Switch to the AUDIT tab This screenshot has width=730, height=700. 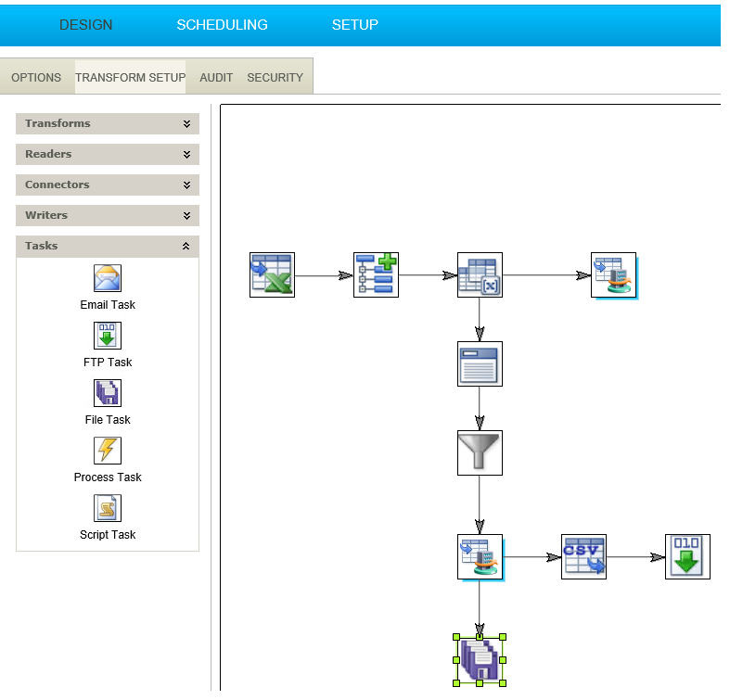pyautogui.click(x=216, y=78)
